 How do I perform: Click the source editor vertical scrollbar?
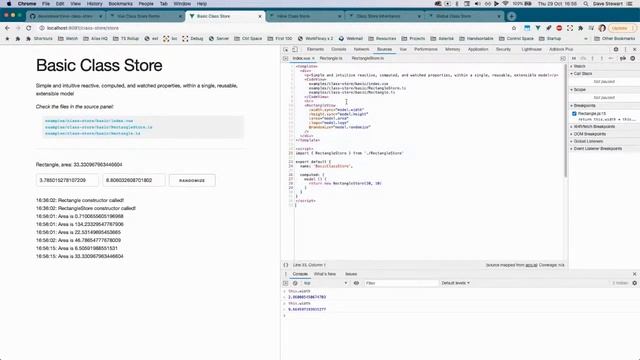(565, 120)
